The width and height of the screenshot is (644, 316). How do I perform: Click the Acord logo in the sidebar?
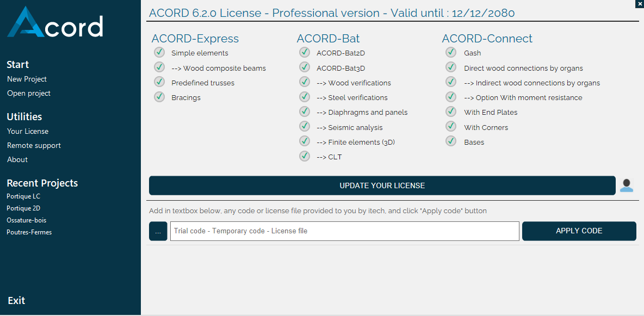click(x=54, y=23)
